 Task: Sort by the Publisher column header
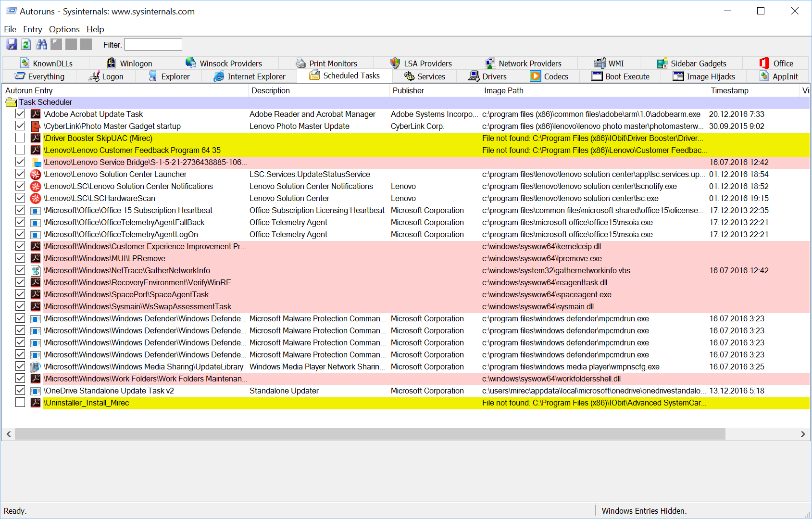[408, 90]
